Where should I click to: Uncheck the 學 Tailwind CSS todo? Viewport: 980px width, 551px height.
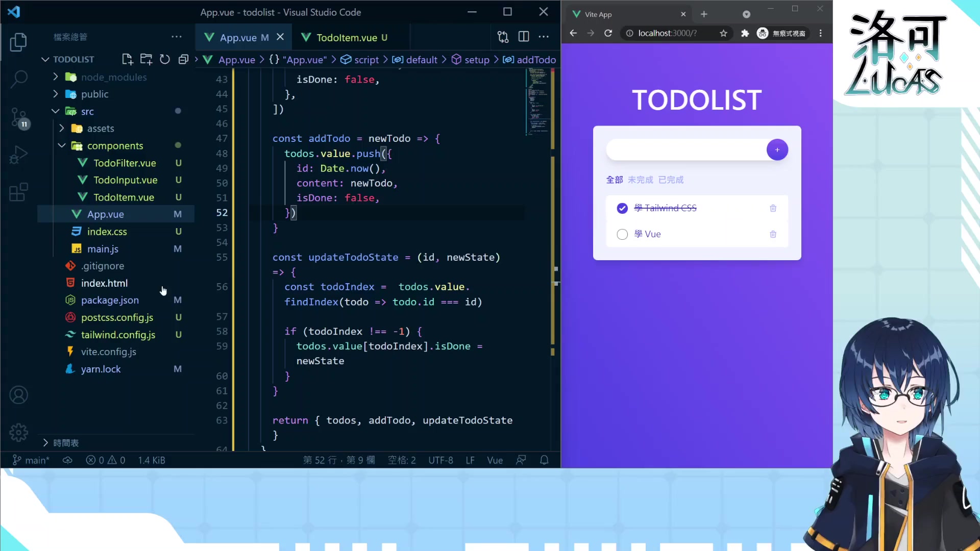tap(622, 208)
